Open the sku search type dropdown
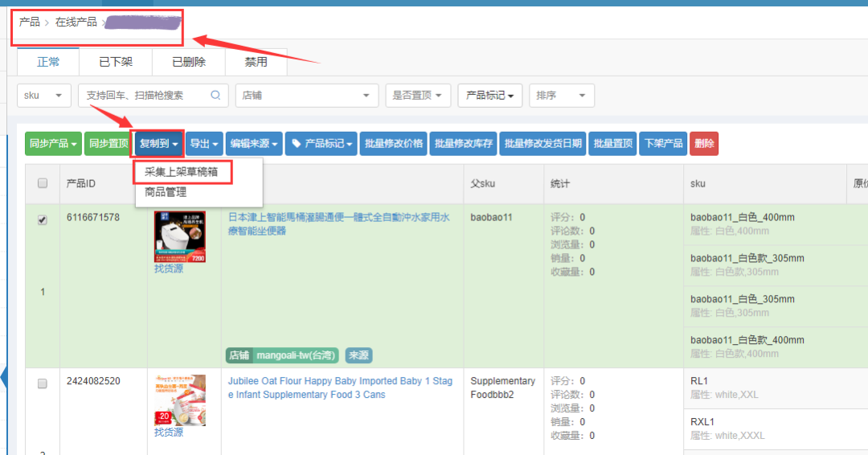Screen dimensions: 868x455 pos(43,95)
